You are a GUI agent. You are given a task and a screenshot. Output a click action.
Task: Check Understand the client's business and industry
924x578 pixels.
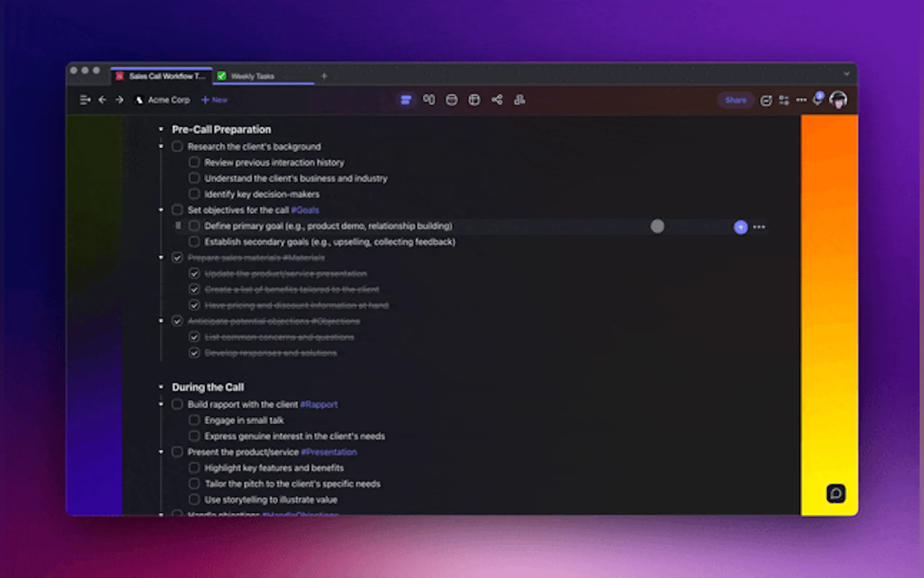[x=194, y=178]
